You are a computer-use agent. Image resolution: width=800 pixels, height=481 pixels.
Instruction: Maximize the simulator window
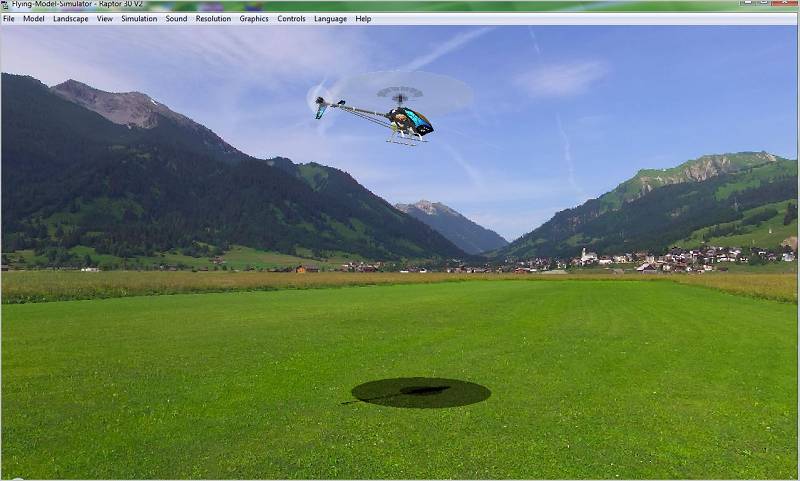pos(763,3)
